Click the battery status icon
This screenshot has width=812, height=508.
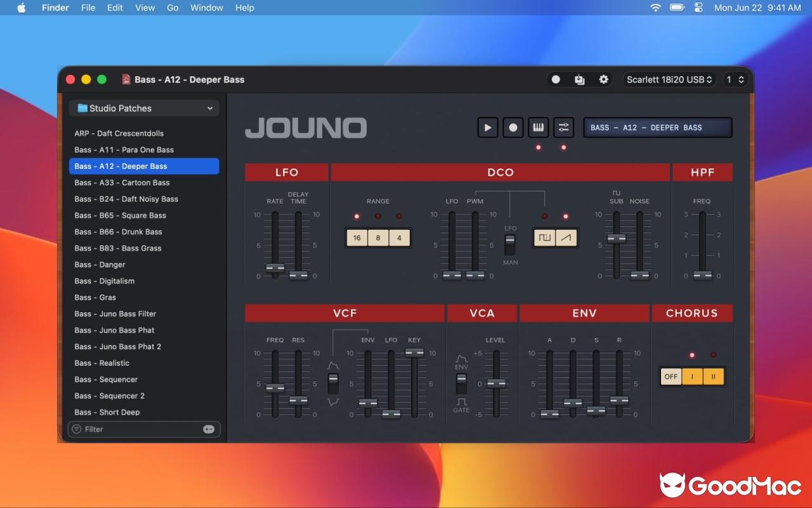point(677,8)
